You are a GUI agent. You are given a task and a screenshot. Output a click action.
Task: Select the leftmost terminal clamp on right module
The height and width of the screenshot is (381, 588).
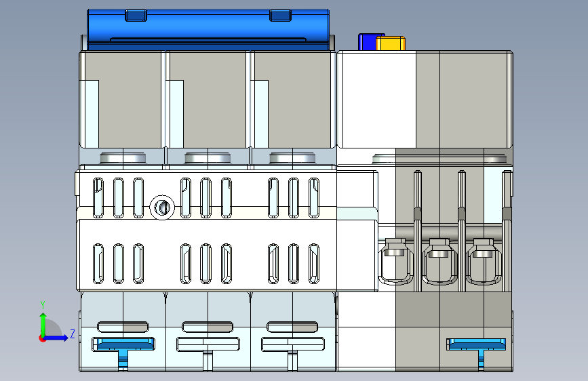coord(395,260)
